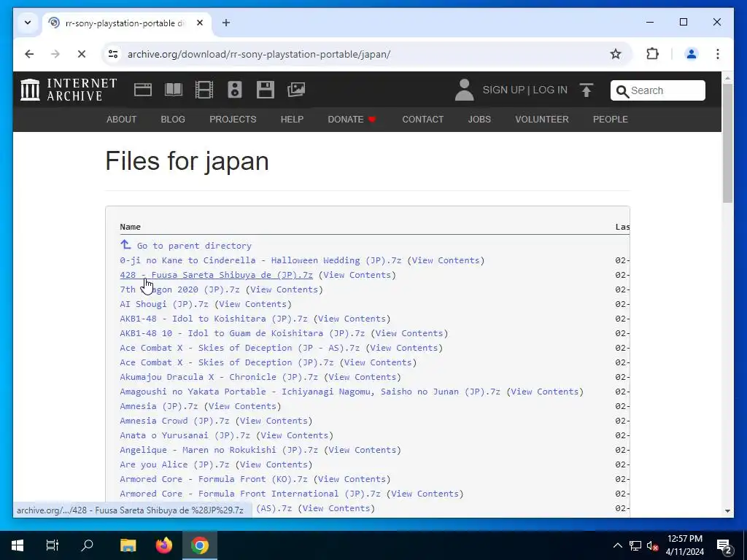View Contents of AKB1-48 10 Guam file

point(409,333)
